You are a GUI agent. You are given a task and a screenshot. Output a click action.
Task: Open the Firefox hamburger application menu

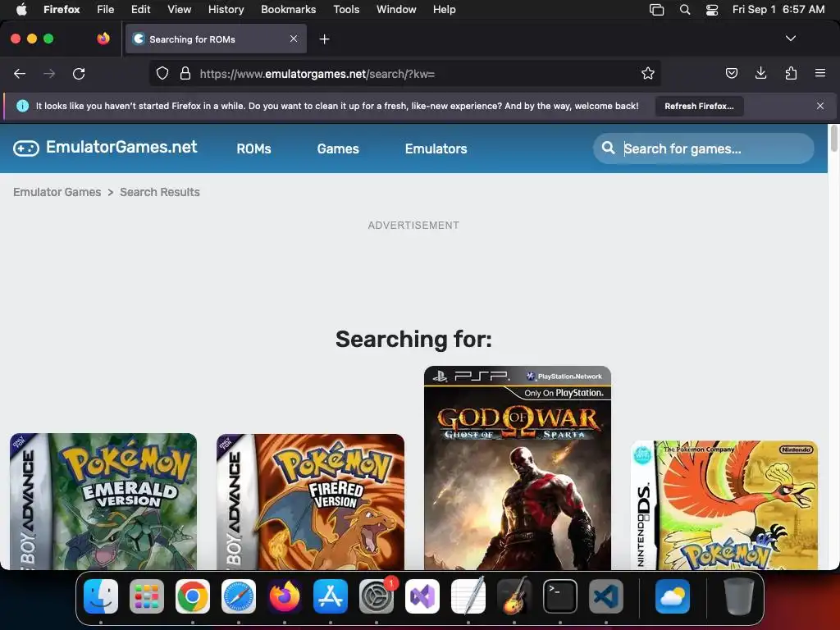coord(820,73)
